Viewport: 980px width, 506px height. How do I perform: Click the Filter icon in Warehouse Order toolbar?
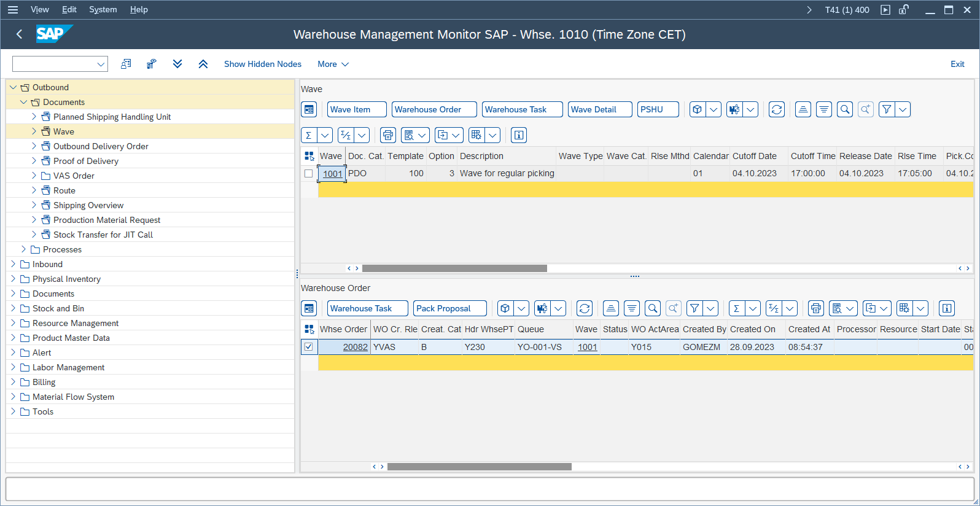coord(694,308)
